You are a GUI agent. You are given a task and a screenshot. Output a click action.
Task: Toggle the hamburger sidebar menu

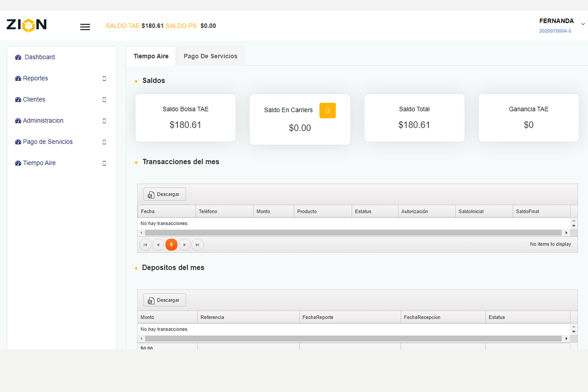pyautogui.click(x=85, y=27)
